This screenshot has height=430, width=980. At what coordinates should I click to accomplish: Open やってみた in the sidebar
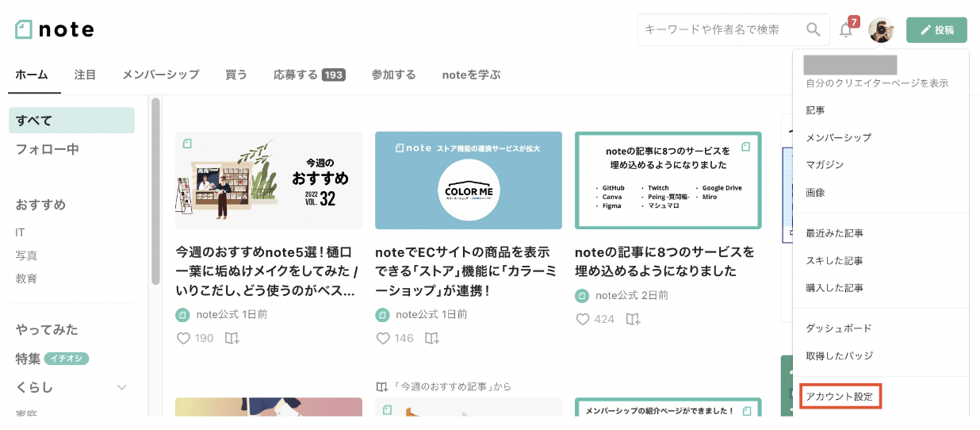click(47, 329)
